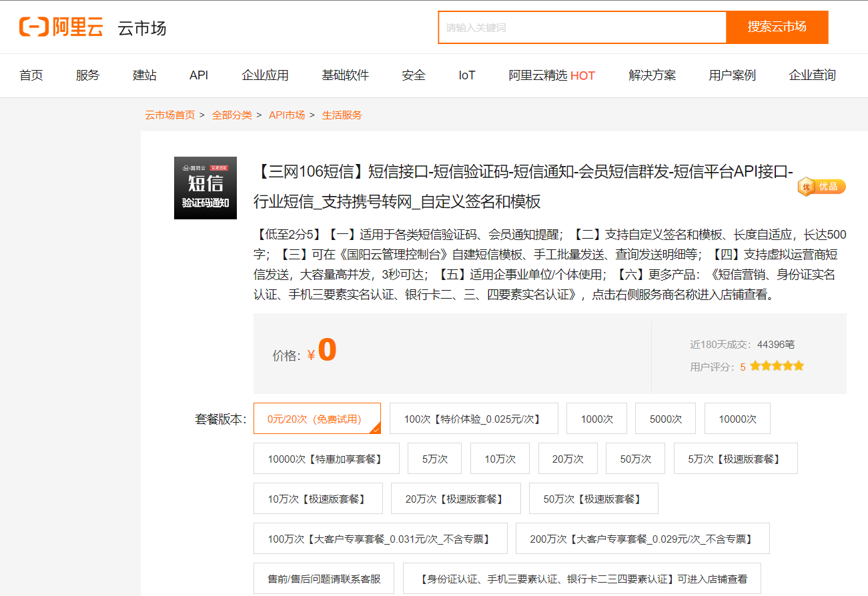
Task: Focus the keyword search input field
Action: point(582,27)
